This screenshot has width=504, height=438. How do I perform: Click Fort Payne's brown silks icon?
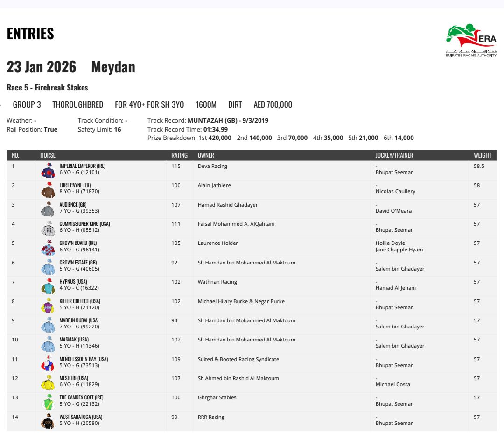(48, 190)
